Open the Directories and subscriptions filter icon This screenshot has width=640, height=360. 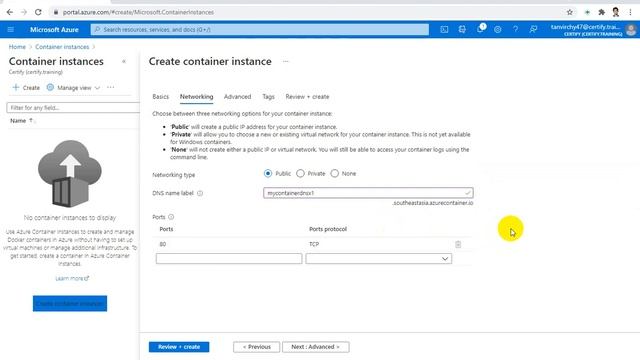(x=462, y=29)
